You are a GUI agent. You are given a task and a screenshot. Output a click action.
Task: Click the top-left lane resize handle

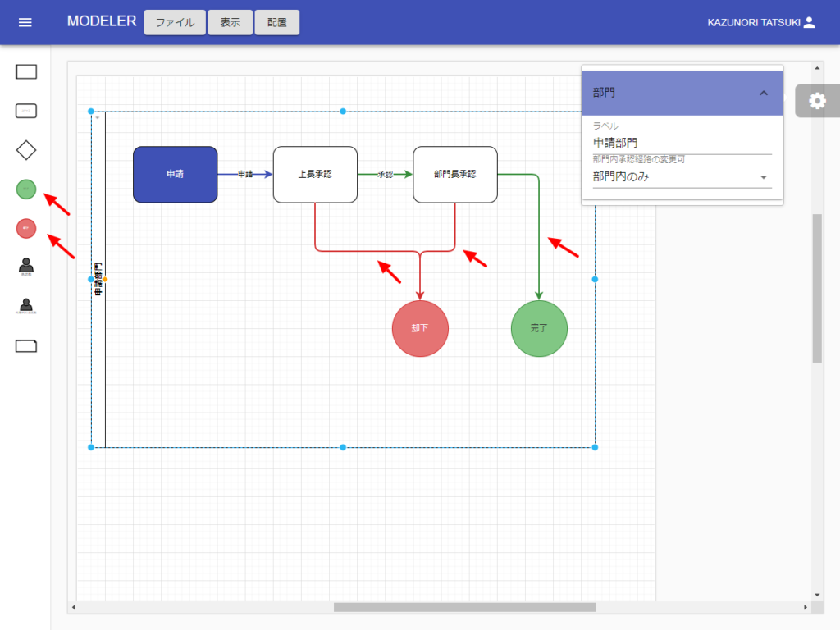point(91,112)
